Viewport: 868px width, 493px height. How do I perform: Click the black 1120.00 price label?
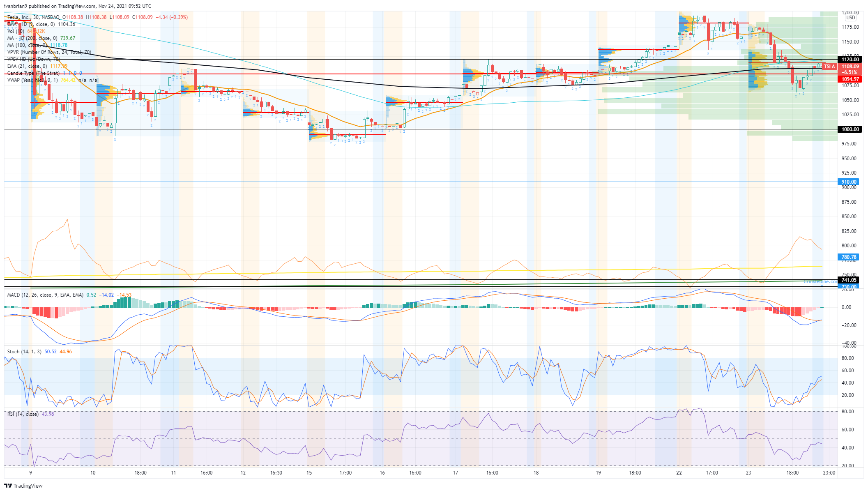click(x=850, y=60)
